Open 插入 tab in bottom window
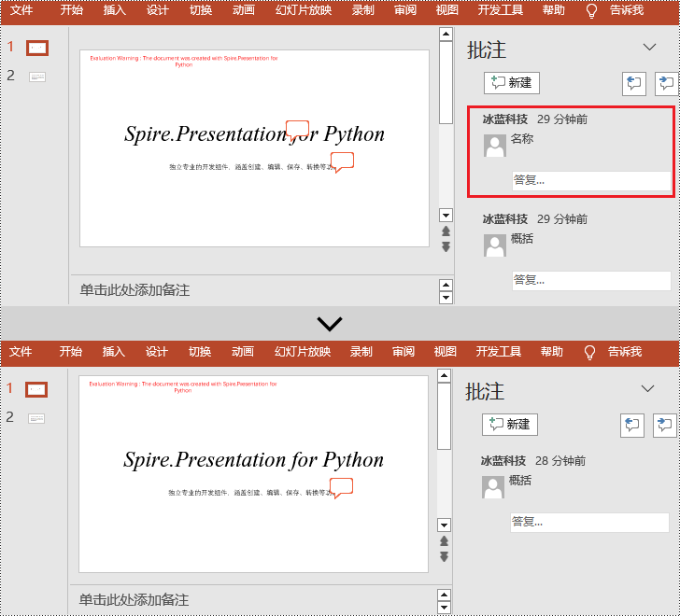The image size is (680, 616). [114, 351]
